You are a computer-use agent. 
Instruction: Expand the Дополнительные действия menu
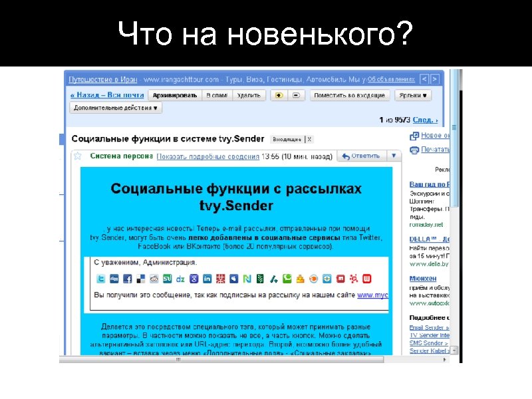coord(116,107)
